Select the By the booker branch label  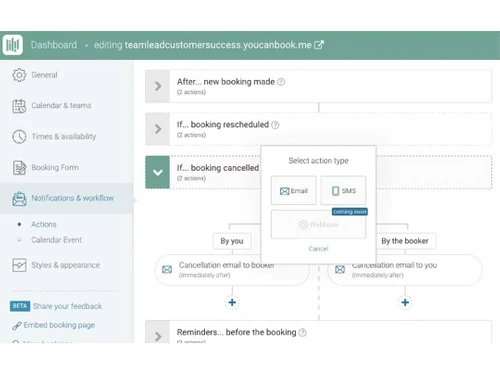click(405, 241)
